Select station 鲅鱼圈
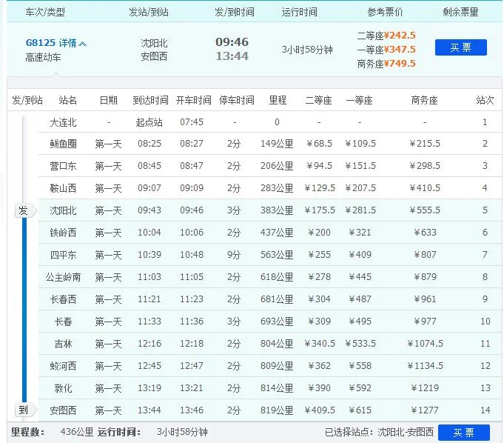The height and width of the screenshot is (443, 504). 63,144
